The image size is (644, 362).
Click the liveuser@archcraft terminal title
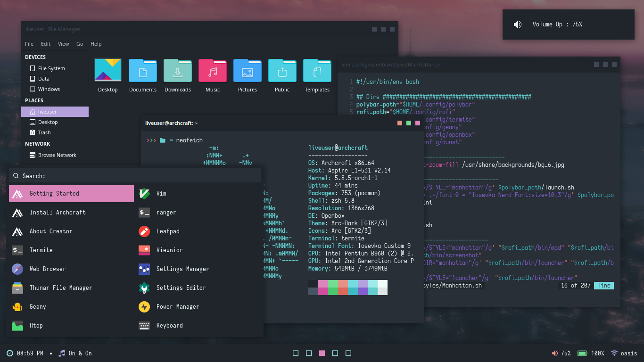coord(172,123)
